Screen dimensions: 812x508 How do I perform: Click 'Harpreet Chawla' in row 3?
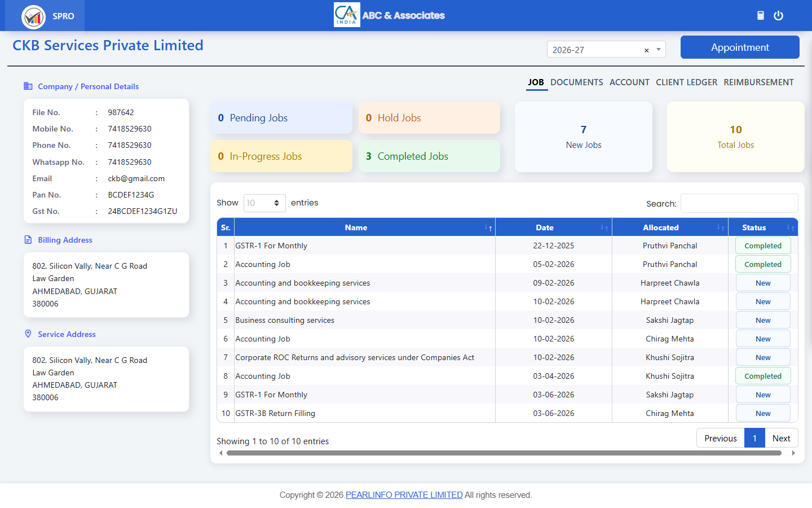click(670, 283)
